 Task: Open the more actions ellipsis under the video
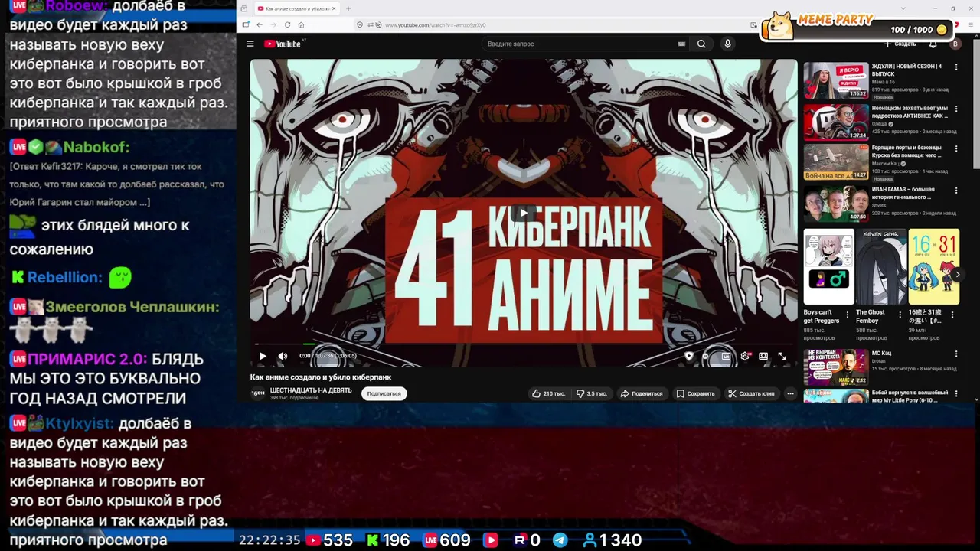pyautogui.click(x=790, y=393)
